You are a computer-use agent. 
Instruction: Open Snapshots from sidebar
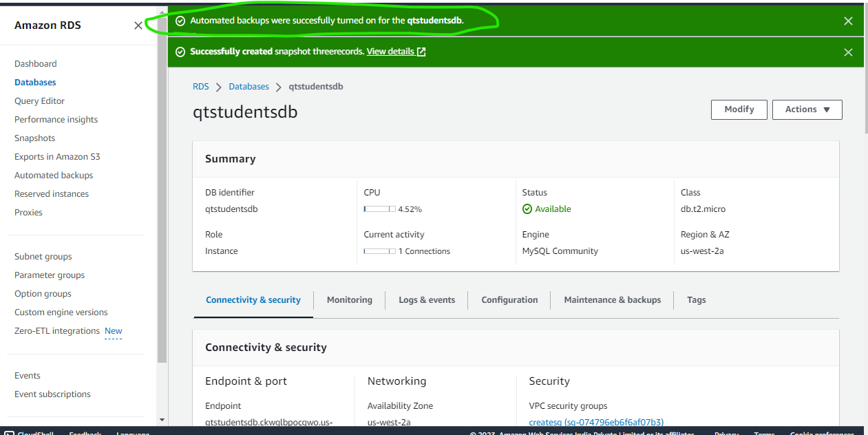point(34,138)
